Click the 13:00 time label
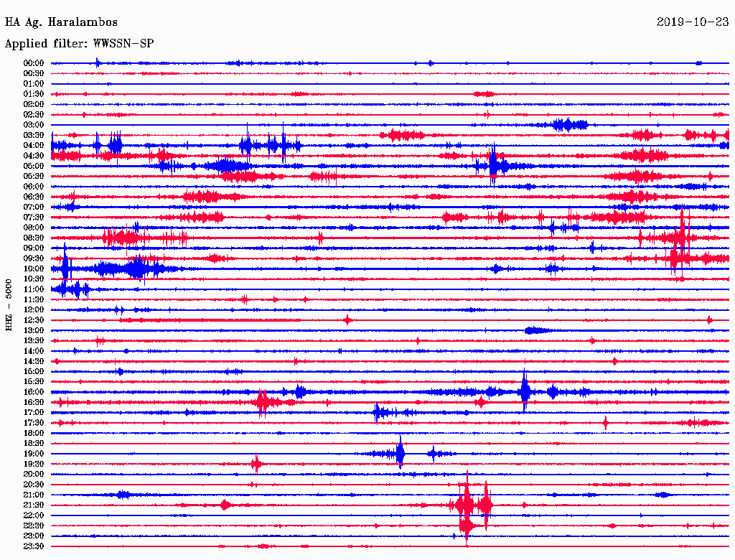The height and width of the screenshot is (560, 735). pyautogui.click(x=34, y=330)
